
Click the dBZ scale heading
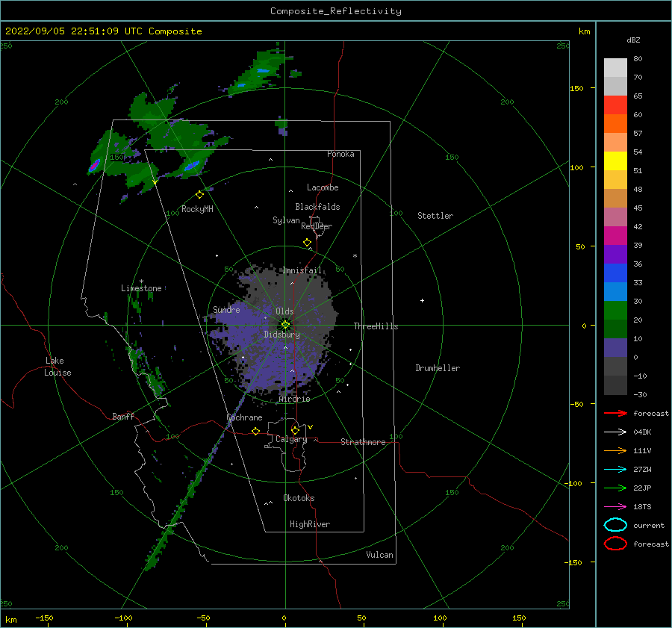[633, 40]
